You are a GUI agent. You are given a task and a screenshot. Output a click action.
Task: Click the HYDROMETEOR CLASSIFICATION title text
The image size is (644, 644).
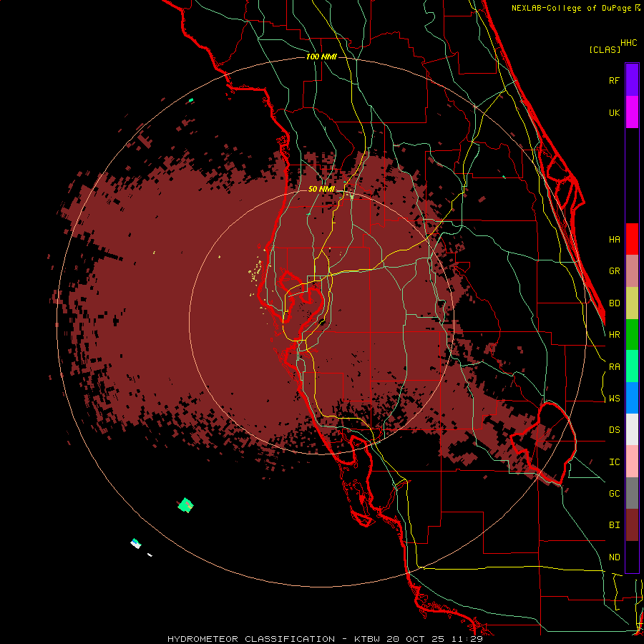pyautogui.click(x=251, y=639)
